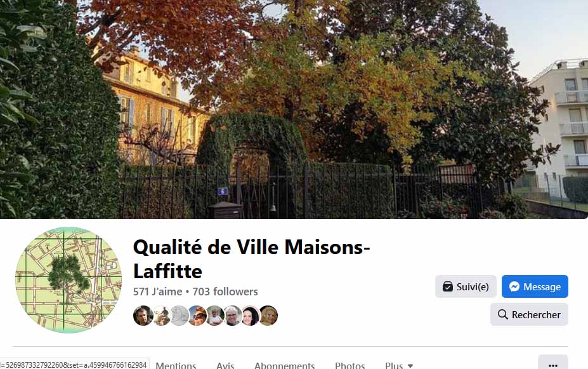Send a Message to the page
Viewport: 588px width, 369px height.
[x=535, y=286]
